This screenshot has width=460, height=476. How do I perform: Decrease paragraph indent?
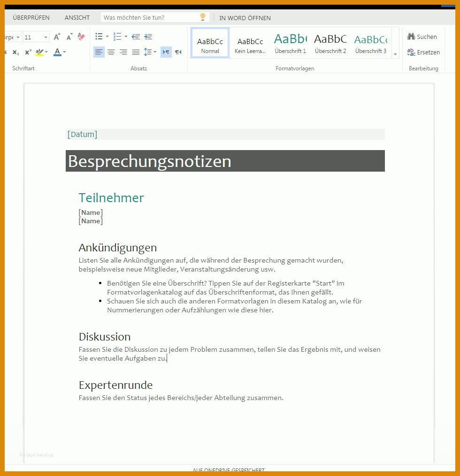(136, 37)
